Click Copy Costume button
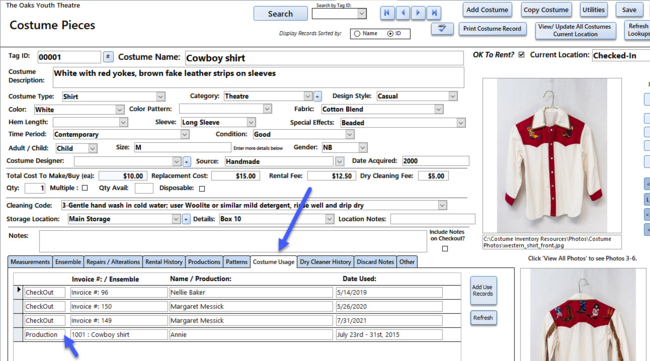 (546, 10)
